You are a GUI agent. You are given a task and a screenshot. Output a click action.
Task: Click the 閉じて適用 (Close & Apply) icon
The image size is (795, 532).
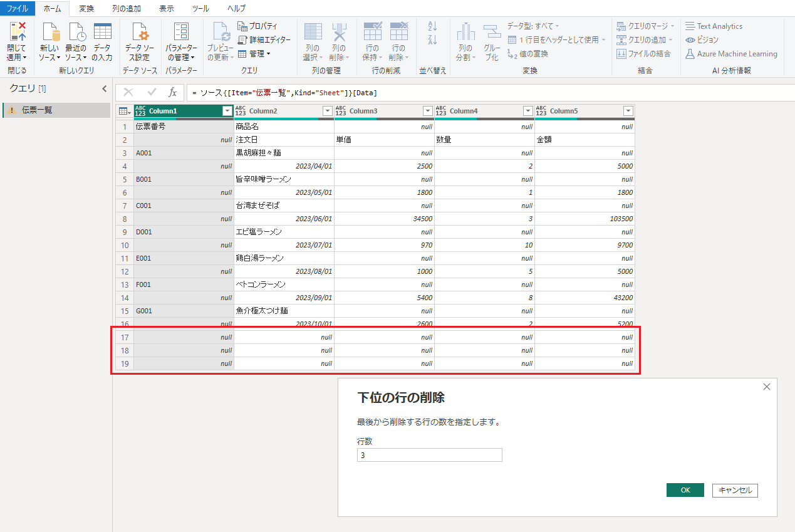click(17, 33)
